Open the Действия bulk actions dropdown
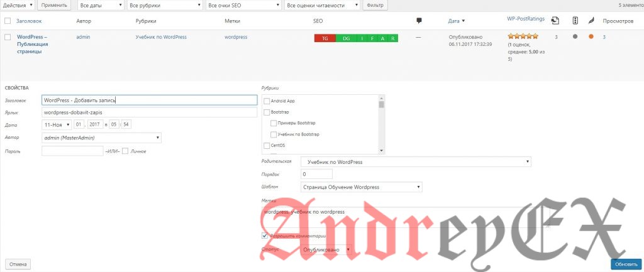Screen dimensions: 644x272 click(17, 5)
